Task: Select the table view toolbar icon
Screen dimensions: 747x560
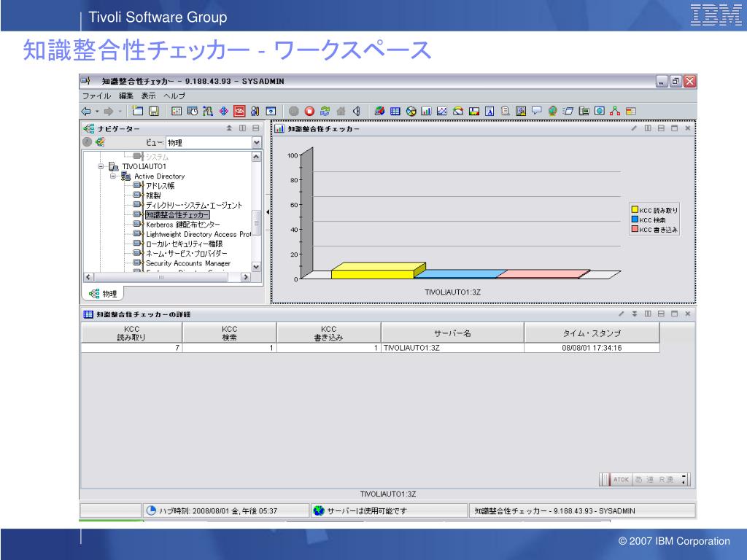Action: pos(395,111)
